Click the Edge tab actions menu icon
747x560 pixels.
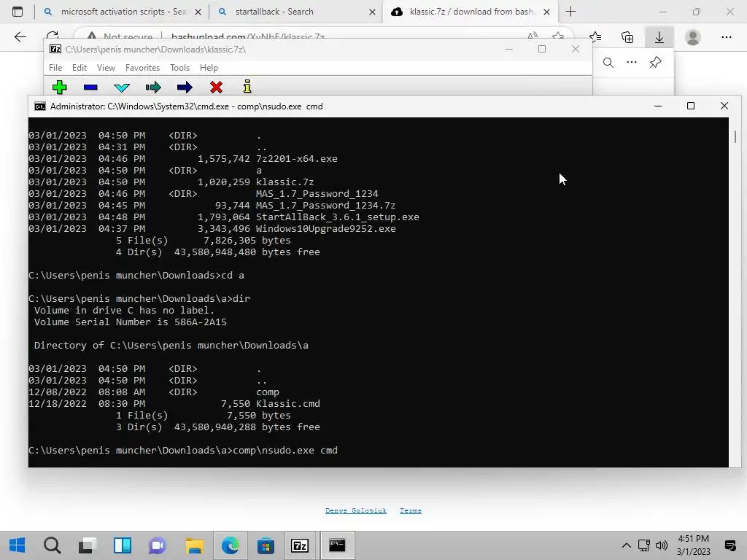pos(18,12)
